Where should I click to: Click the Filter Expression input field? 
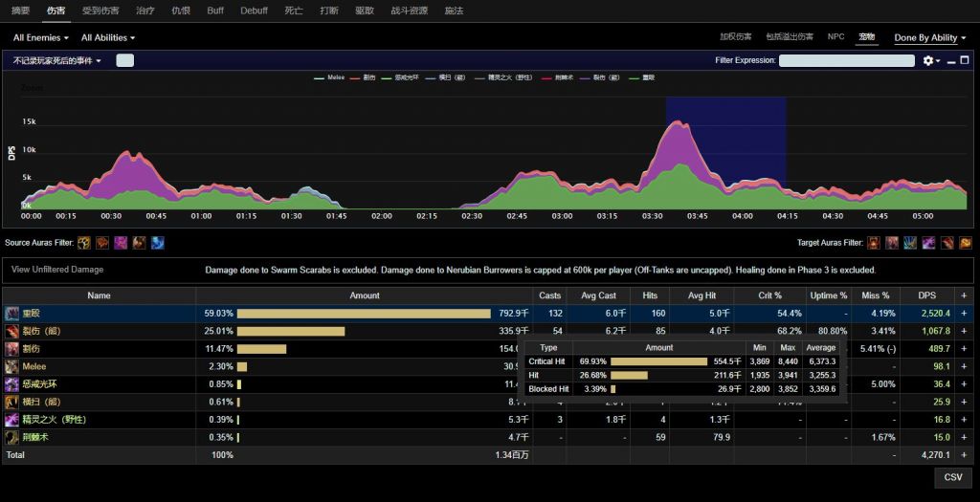coord(846,60)
